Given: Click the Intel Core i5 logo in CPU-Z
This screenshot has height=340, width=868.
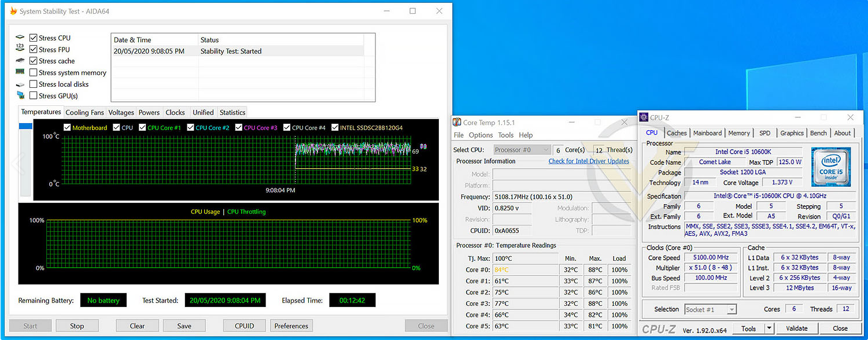Looking at the screenshot, I should point(830,167).
